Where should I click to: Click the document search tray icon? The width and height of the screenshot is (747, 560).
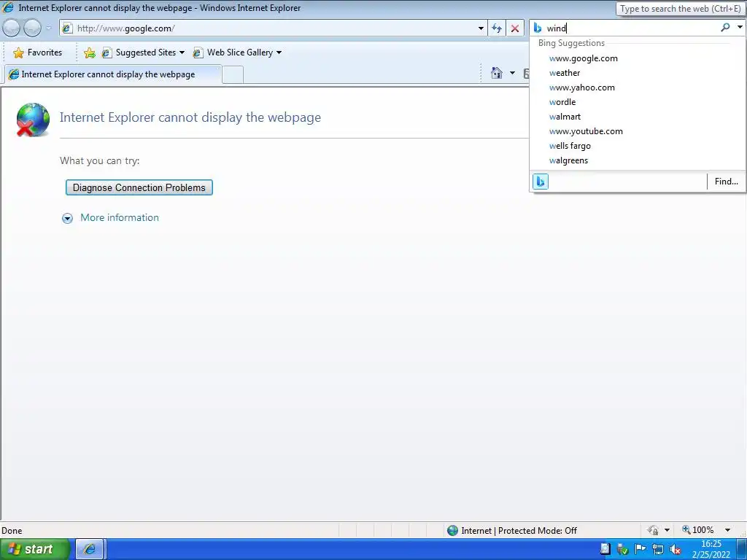point(605,549)
